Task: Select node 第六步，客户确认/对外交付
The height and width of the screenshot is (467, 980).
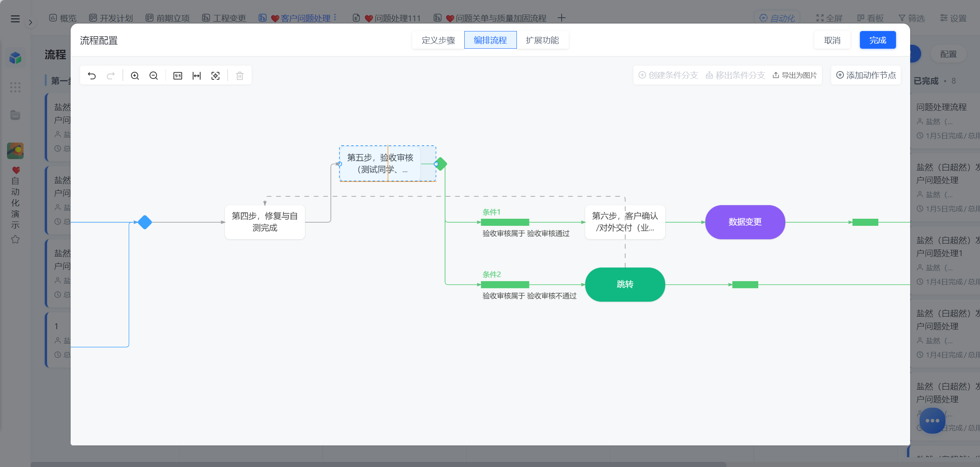Action: pos(625,222)
